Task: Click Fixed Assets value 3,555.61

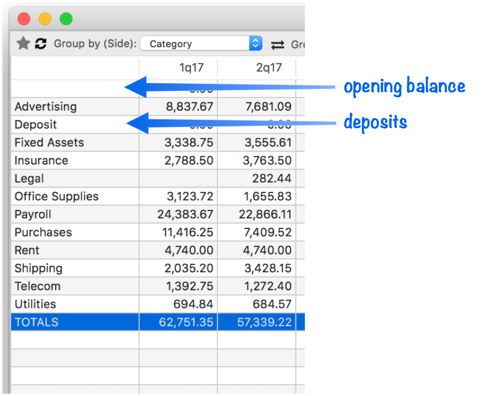Action: coord(268,143)
